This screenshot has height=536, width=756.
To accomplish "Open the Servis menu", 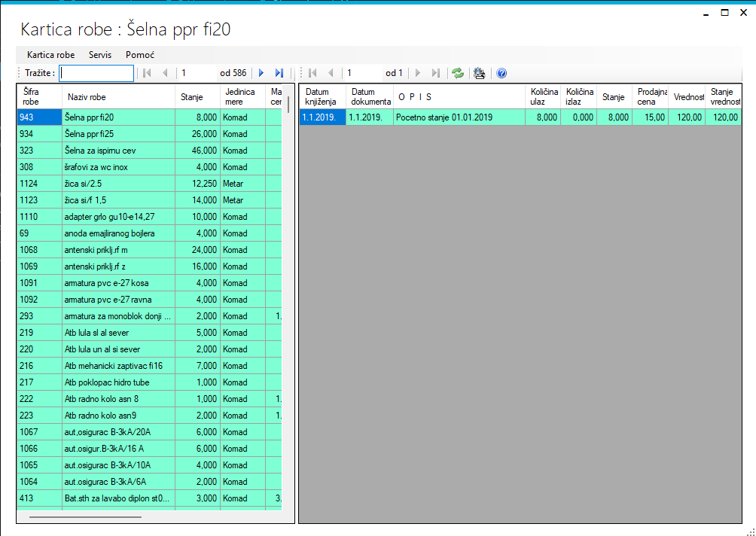I will coord(100,55).
